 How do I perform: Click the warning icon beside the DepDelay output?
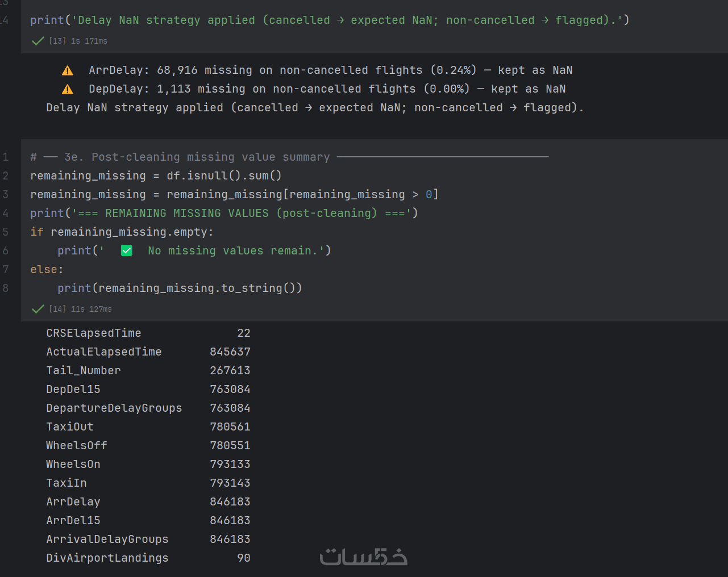click(68, 89)
